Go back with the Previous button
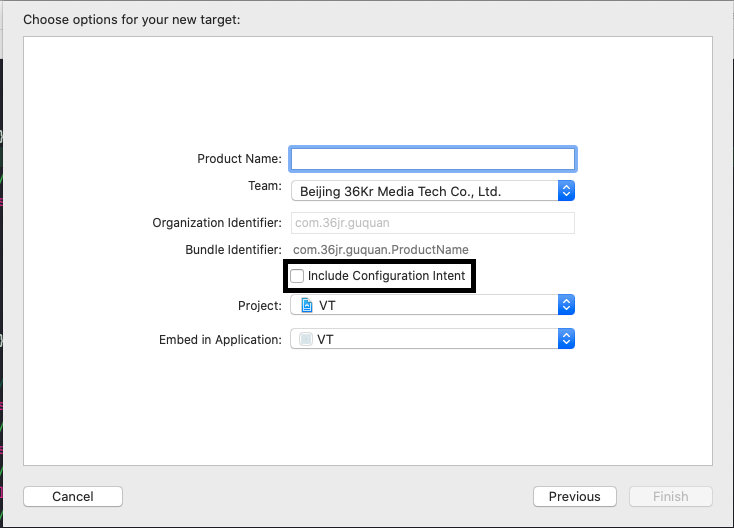734x528 pixels. click(574, 496)
